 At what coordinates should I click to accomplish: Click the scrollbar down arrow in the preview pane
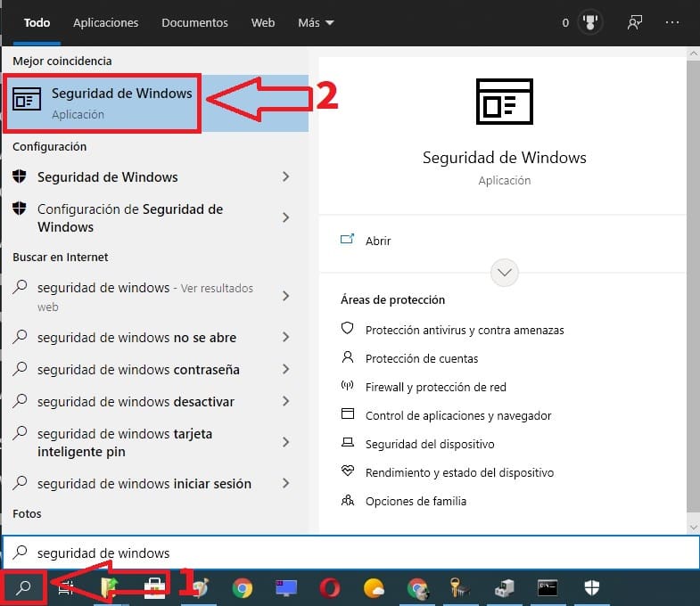(x=693, y=528)
